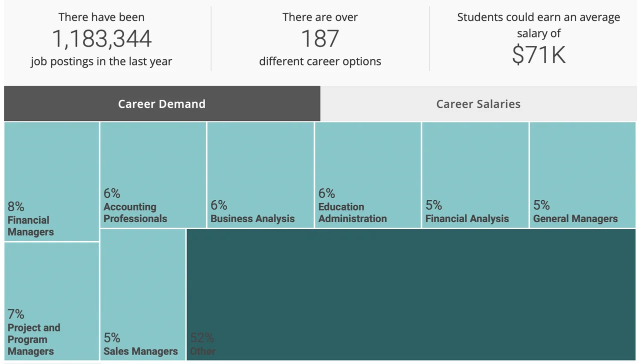Screen dimensions: 640x364
Task: Click the 187 career options number
Action: tap(320, 39)
